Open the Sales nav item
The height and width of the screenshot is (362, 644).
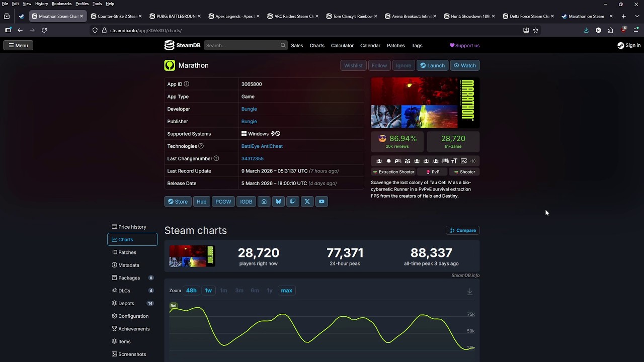297,45
